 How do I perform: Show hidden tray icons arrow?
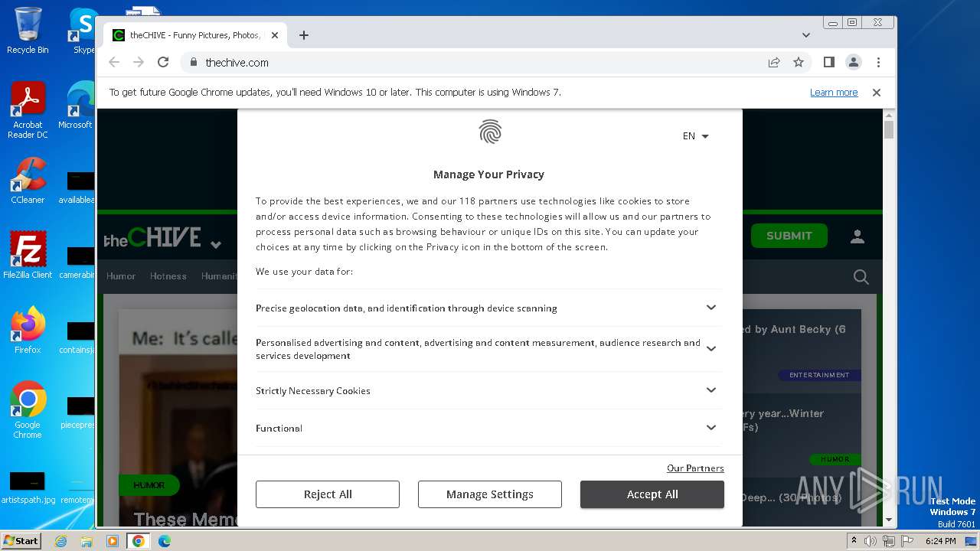[854, 541]
